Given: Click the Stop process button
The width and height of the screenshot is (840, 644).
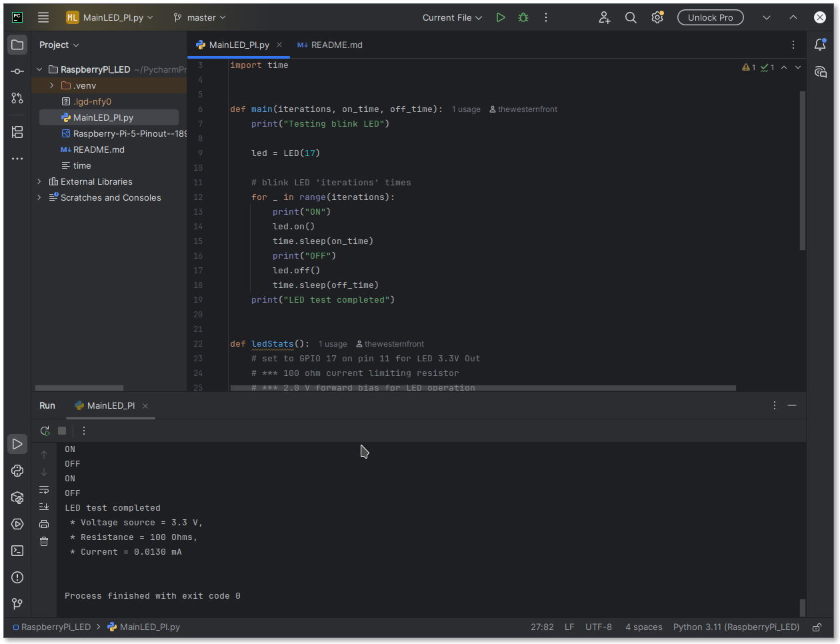Looking at the screenshot, I should tap(62, 431).
